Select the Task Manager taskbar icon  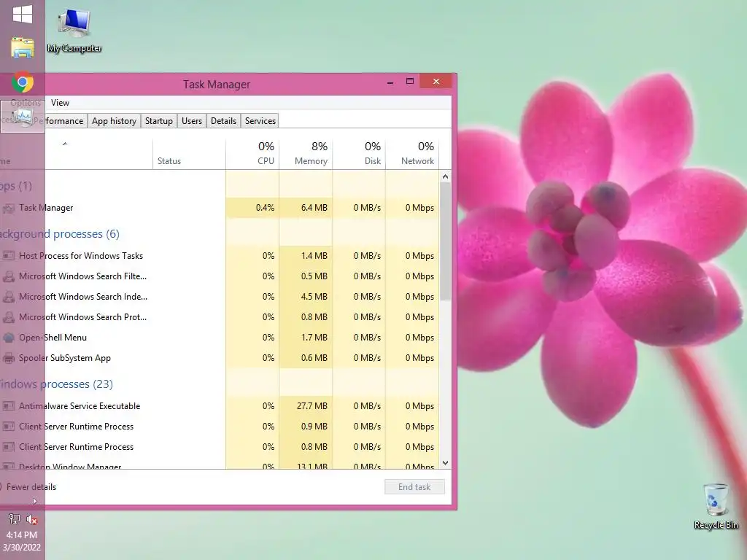pyautogui.click(x=23, y=117)
